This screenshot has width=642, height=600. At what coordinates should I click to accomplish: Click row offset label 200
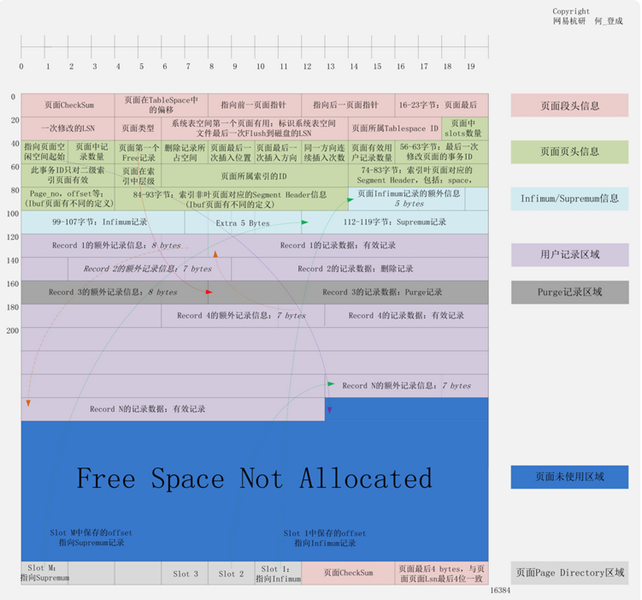click(12, 331)
